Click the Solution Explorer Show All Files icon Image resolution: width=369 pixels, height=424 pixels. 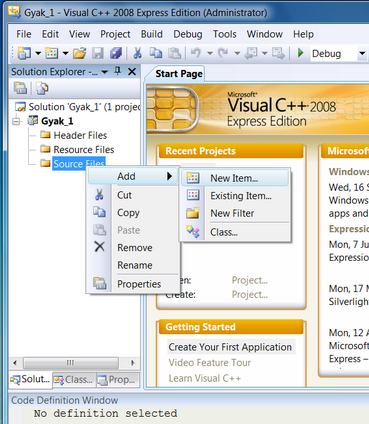click(42, 88)
